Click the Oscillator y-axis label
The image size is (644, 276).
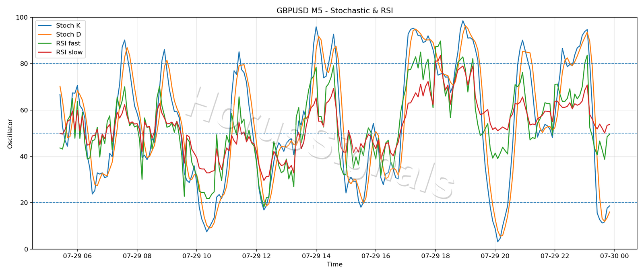(x=10, y=134)
